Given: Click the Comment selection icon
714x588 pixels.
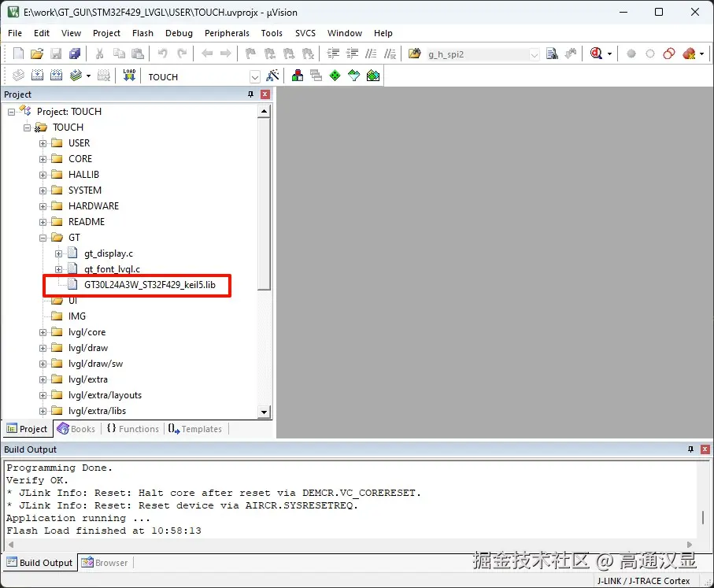Looking at the screenshot, I should (x=371, y=54).
